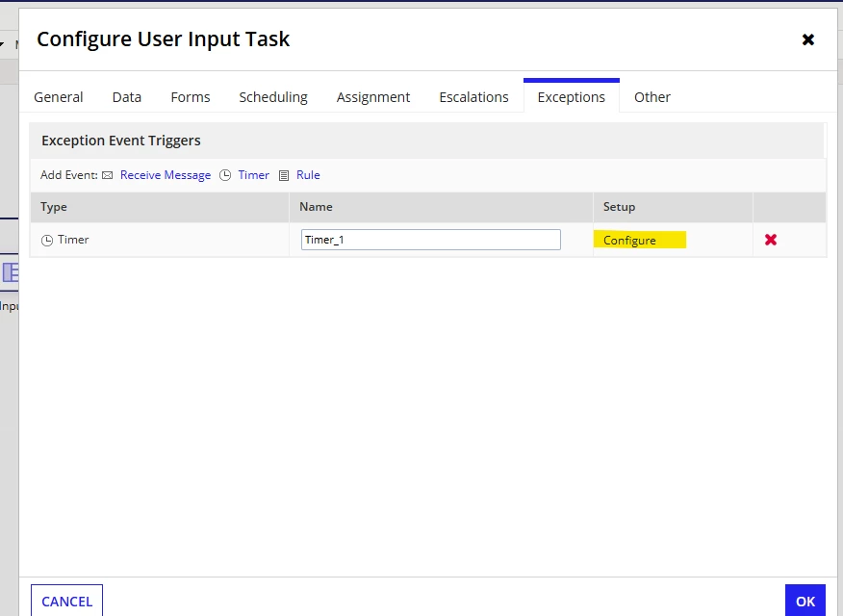843x616 pixels.
Task: Switch to the Other tab
Action: click(652, 97)
